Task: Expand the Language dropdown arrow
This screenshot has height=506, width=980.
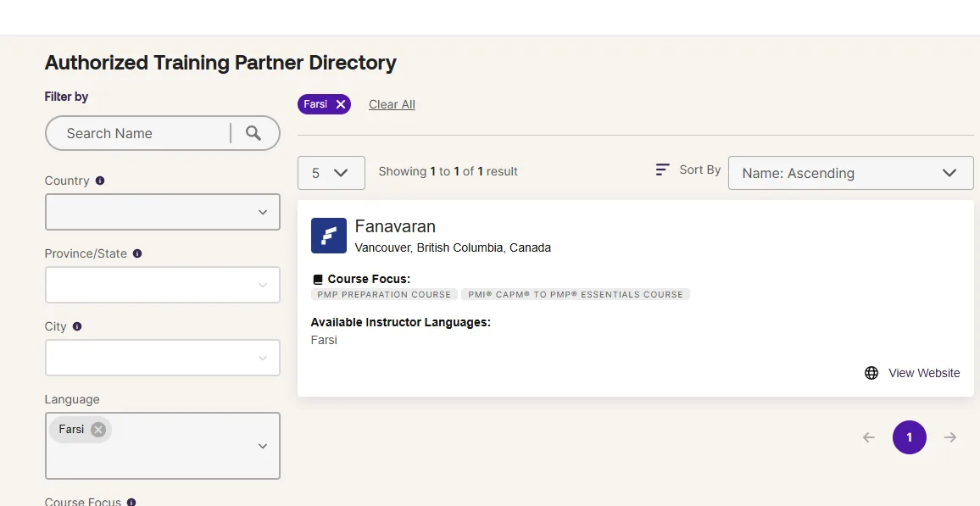Action: tap(263, 446)
